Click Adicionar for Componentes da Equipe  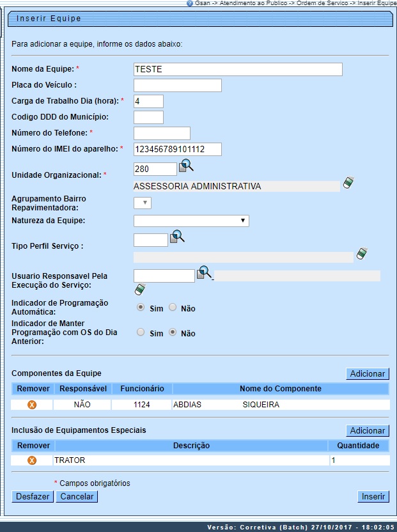click(368, 373)
